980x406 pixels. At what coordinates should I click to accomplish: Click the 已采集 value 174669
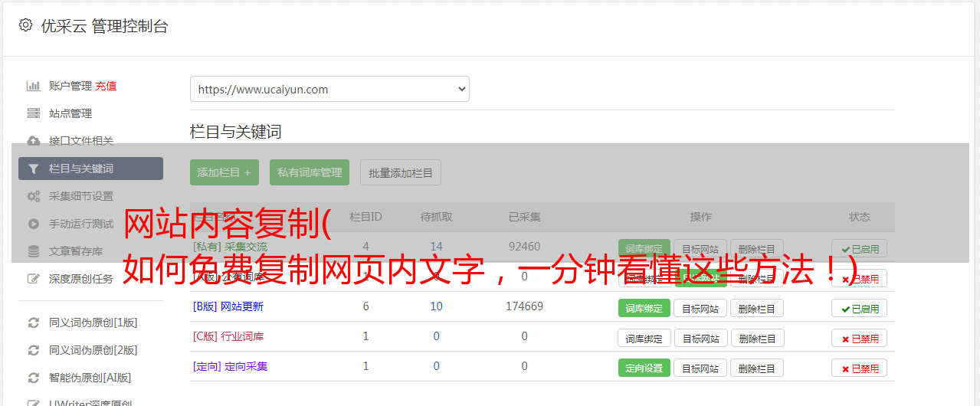tap(524, 306)
